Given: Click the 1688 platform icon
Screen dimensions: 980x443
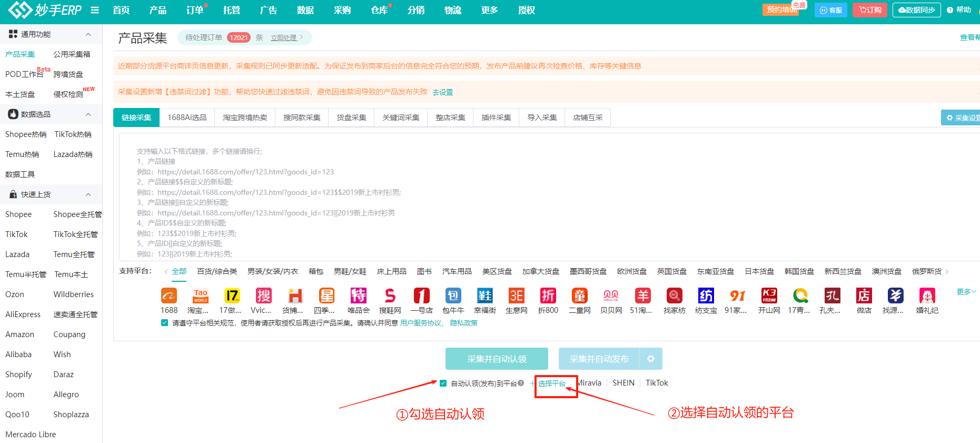Looking at the screenshot, I should tap(169, 296).
